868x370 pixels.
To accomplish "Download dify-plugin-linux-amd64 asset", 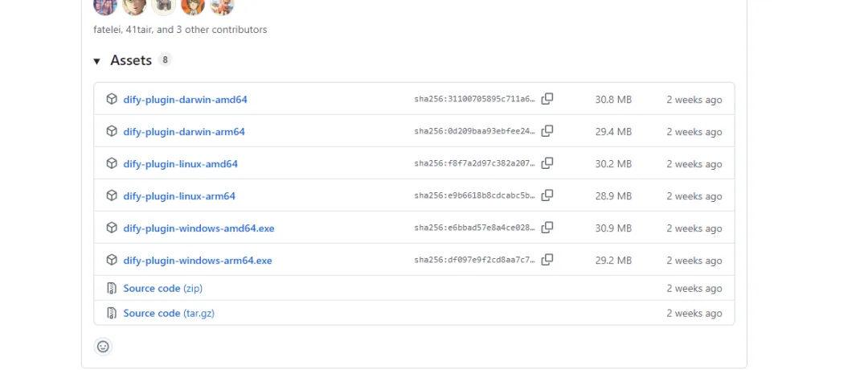I will pos(181,164).
